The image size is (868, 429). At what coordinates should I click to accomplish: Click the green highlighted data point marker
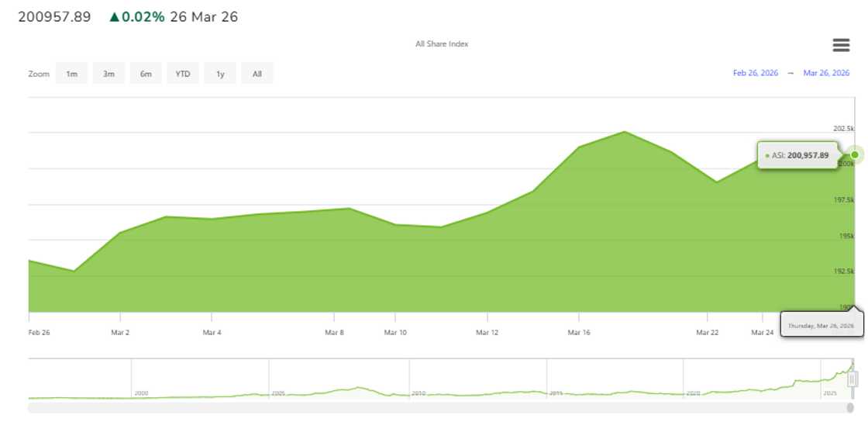tap(855, 155)
